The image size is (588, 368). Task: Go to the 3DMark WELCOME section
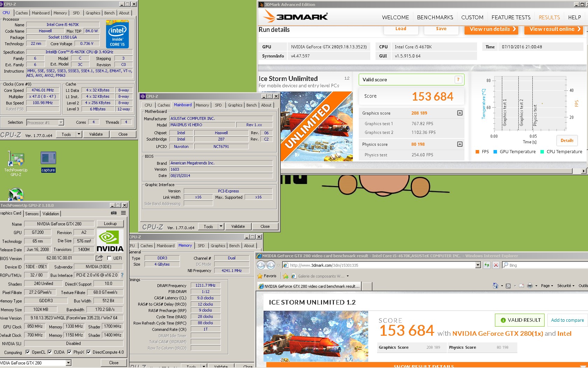click(x=395, y=17)
